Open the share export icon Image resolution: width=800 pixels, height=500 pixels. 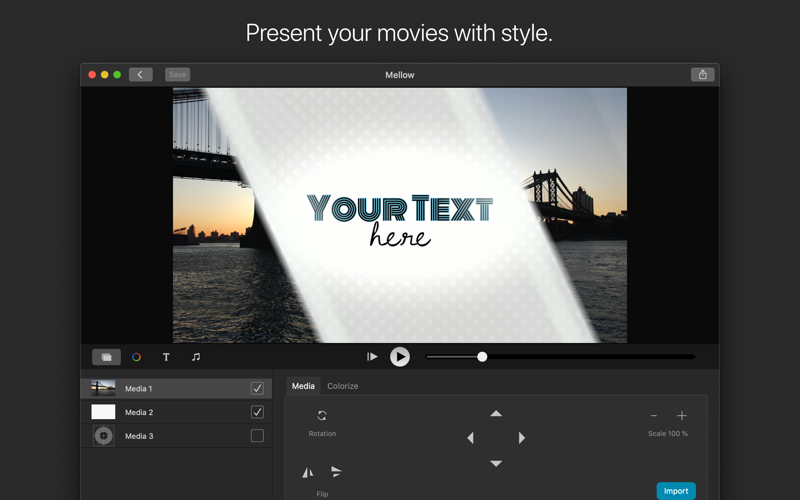point(703,74)
